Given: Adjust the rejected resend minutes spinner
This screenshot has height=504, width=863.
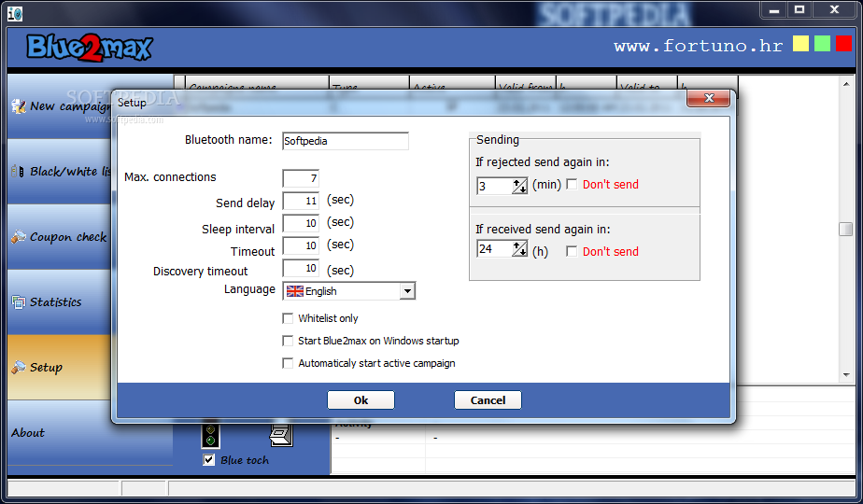Looking at the screenshot, I should tap(519, 186).
